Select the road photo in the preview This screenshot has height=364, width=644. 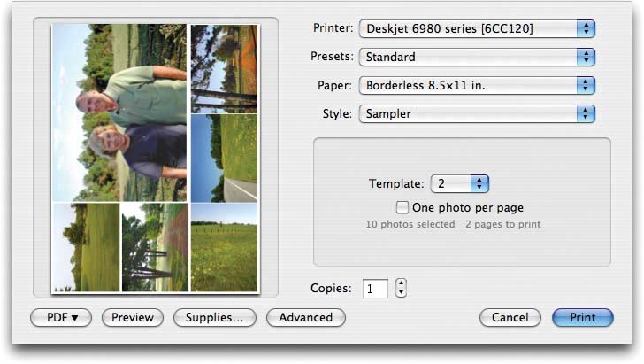tap(225, 158)
